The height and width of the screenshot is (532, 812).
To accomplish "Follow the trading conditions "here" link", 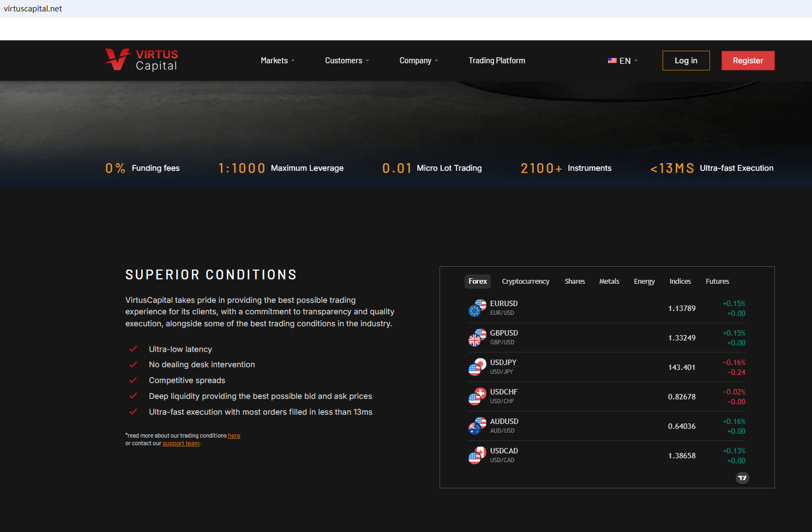I will click(x=234, y=436).
